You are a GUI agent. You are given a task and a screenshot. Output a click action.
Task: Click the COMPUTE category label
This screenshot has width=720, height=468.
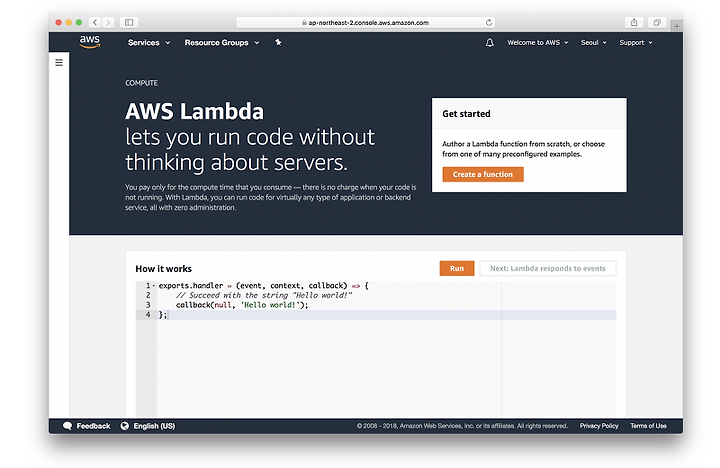[141, 83]
